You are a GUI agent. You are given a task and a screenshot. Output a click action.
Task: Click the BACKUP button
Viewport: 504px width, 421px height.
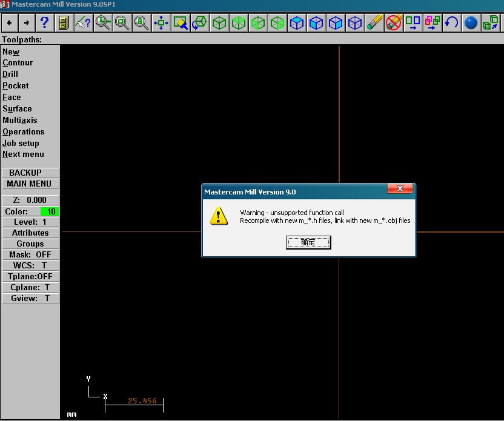pos(30,173)
